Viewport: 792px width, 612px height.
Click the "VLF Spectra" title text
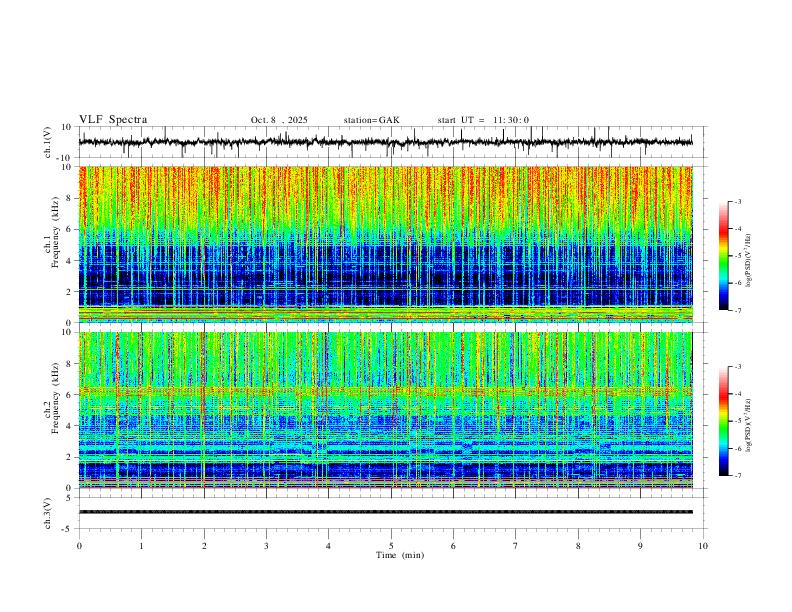(113, 120)
